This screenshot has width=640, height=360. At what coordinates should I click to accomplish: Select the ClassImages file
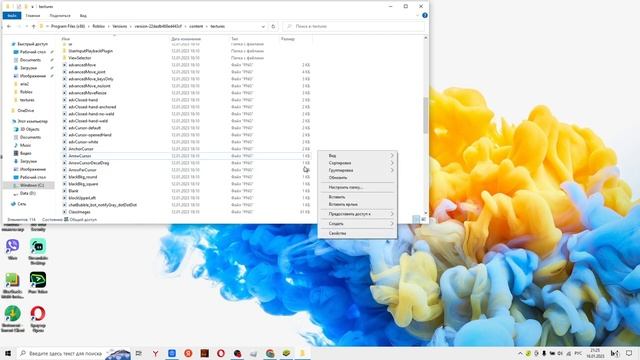[79, 212]
